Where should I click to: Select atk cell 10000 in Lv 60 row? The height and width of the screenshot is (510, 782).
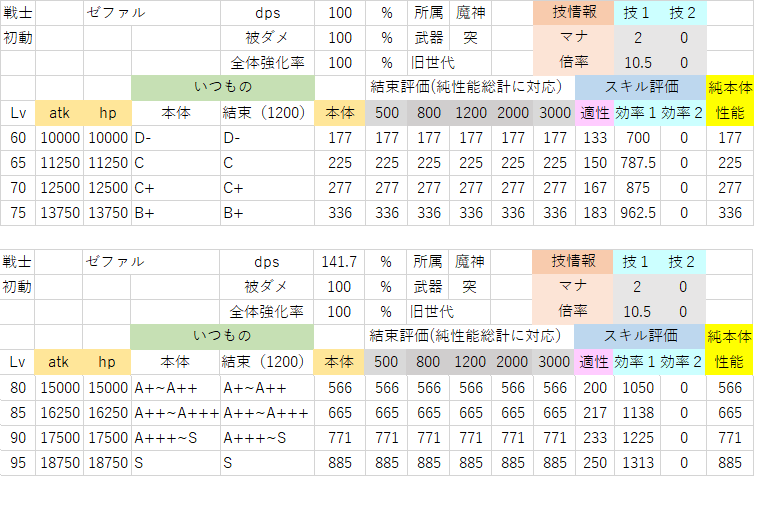[60, 138]
